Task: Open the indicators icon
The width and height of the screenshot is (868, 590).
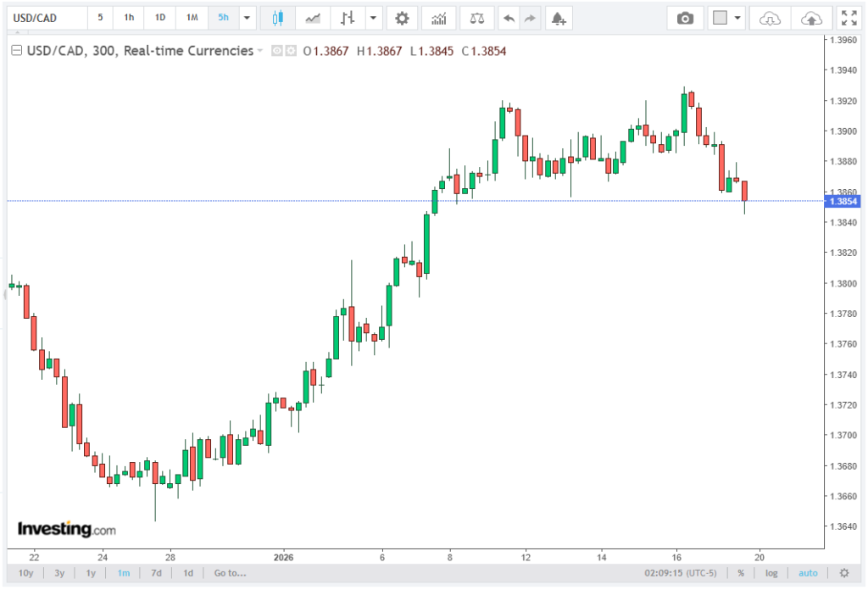Action: 438,18
